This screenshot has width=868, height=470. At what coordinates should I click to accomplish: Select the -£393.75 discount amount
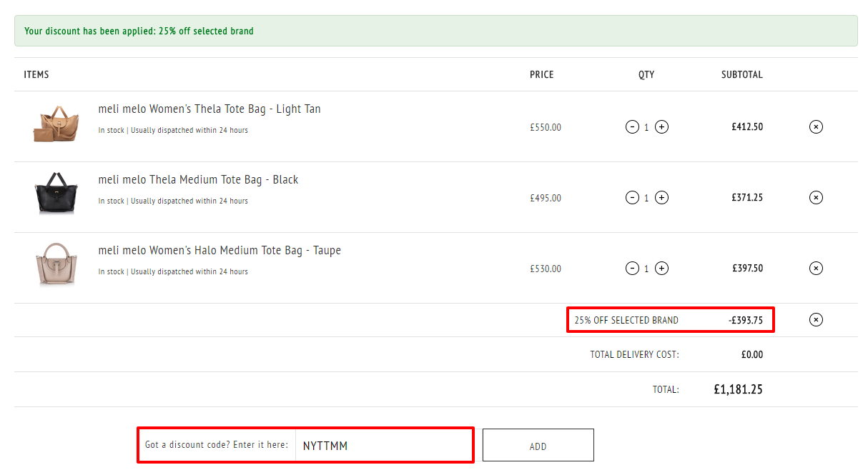[x=746, y=321]
